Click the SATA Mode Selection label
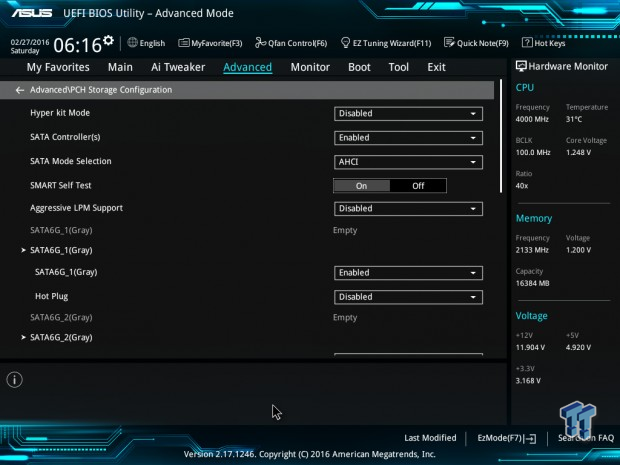Image resolution: width=620 pixels, height=465 pixels. point(71,161)
